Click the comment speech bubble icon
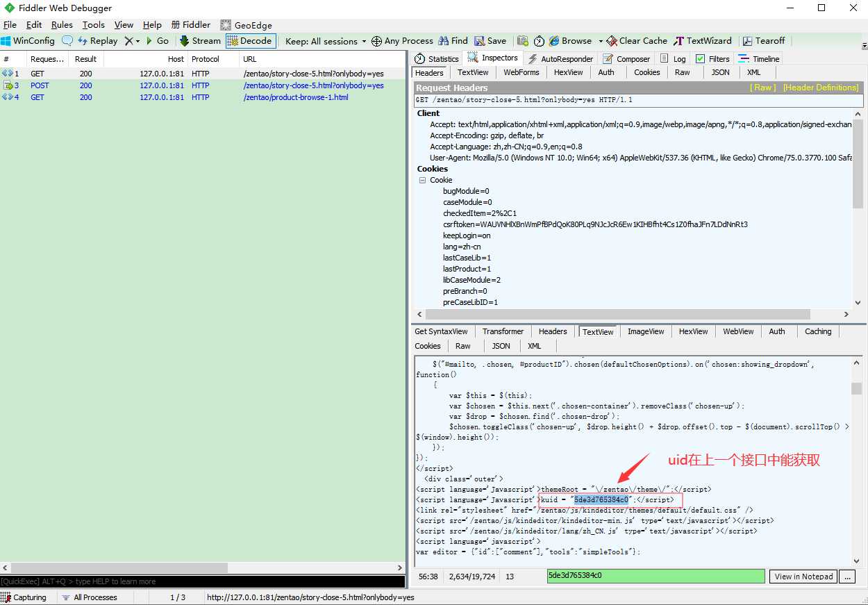Viewport: 868px width, 605px height. click(67, 41)
